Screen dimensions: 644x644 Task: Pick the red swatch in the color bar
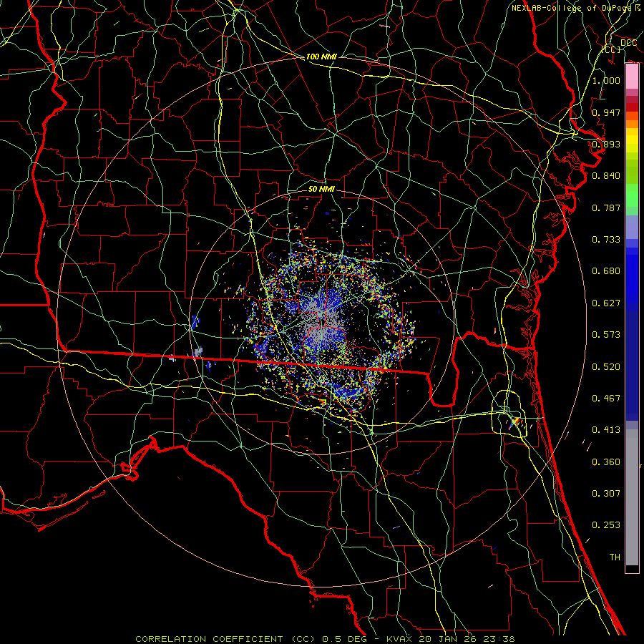pos(632,107)
